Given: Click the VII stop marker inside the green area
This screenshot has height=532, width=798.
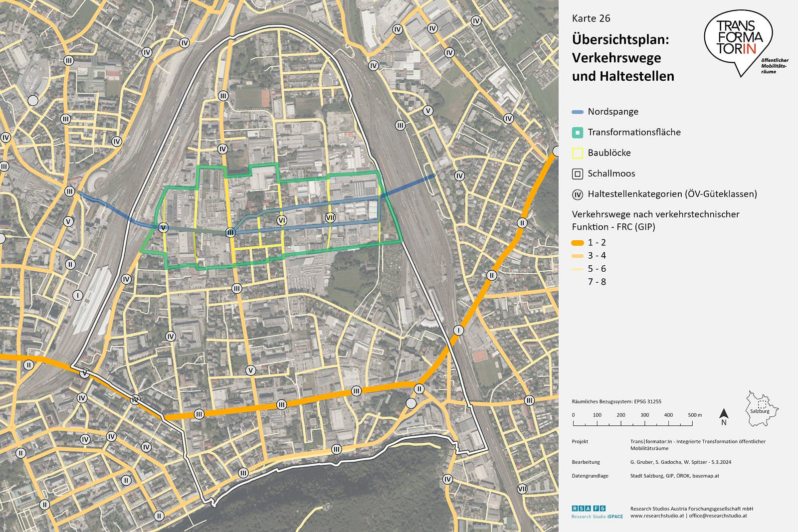Looking at the screenshot, I should click(330, 217).
